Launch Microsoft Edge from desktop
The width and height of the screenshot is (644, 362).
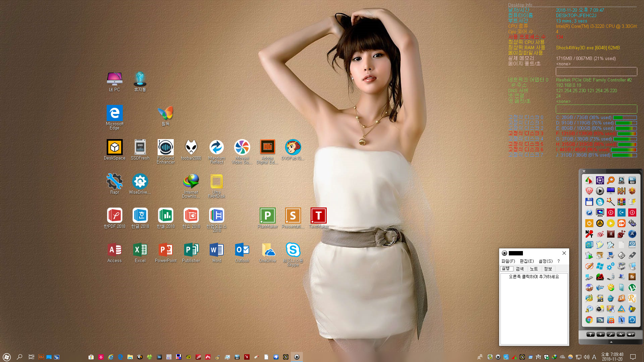pyautogui.click(x=114, y=117)
